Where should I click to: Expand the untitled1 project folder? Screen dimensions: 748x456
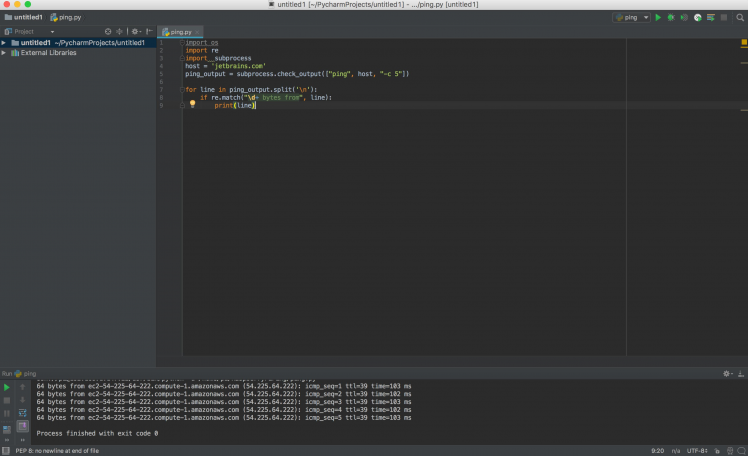click(4, 43)
